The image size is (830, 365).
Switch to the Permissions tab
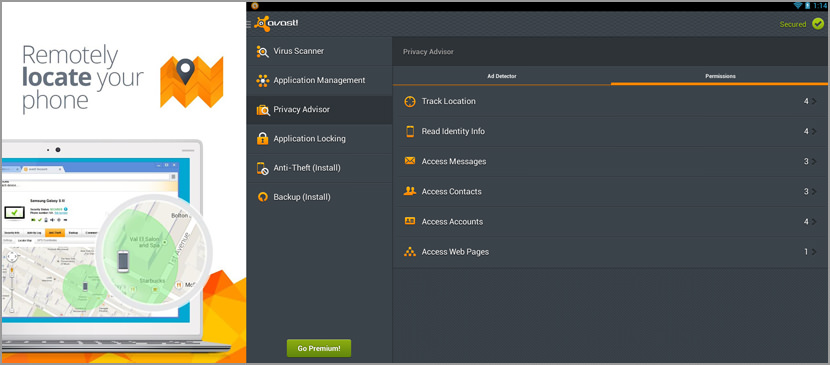(720, 76)
